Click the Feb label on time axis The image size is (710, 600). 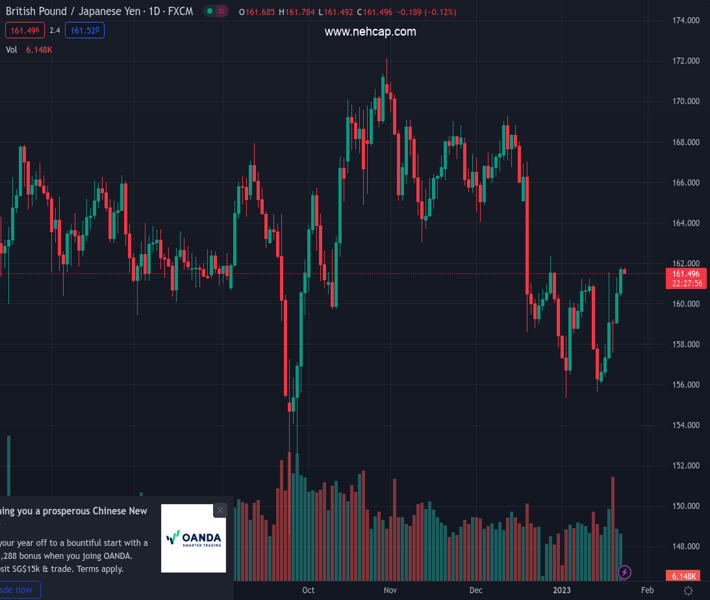[647, 590]
